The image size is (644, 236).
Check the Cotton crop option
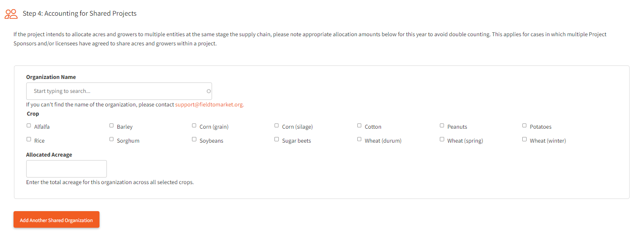tap(360, 126)
